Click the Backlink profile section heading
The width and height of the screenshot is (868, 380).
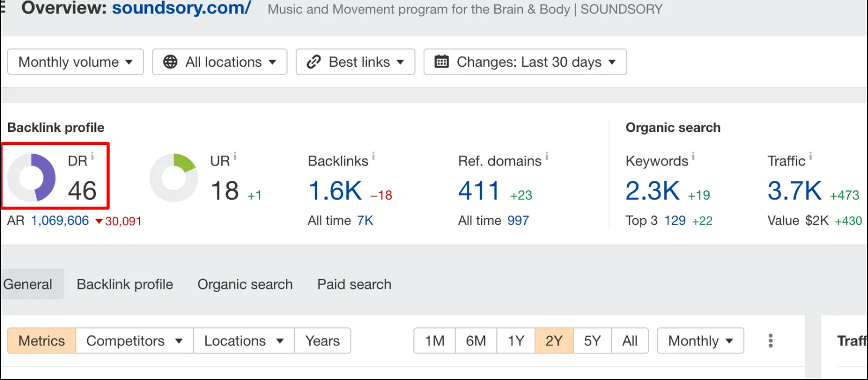[56, 128]
